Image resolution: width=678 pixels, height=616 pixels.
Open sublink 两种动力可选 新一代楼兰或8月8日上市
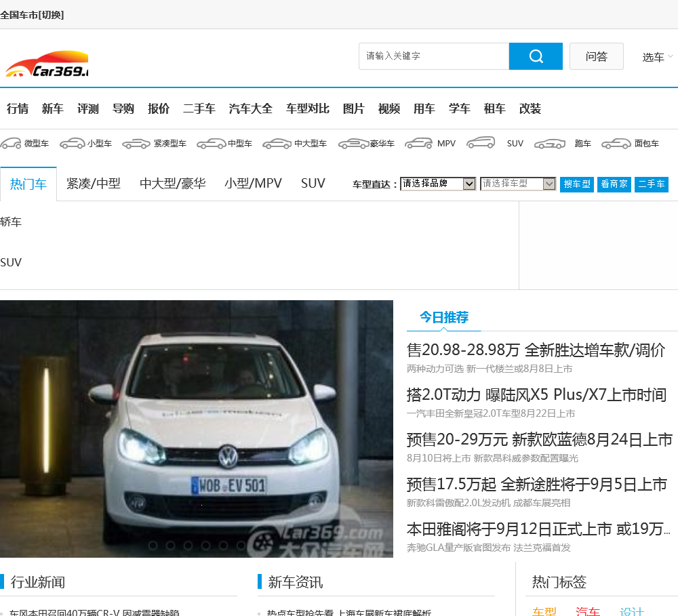tap(490, 369)
